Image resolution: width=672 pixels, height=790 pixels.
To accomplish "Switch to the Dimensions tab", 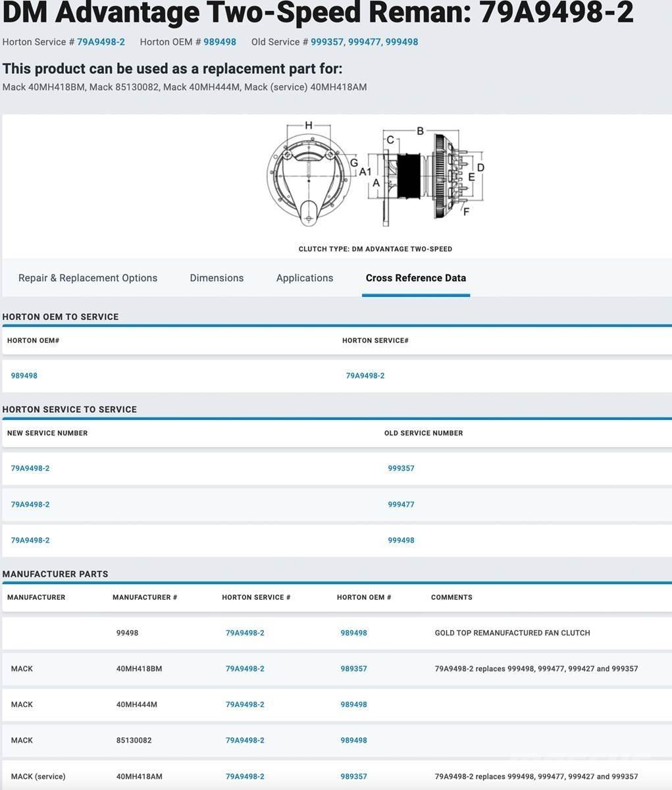I will (x=217, y=278).
